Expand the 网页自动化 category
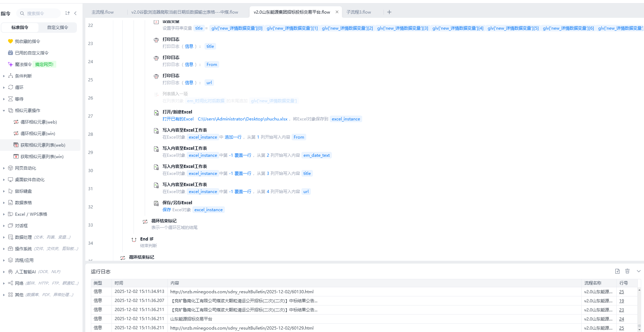Viewport: 644px width, 332px height. [4, 168]
